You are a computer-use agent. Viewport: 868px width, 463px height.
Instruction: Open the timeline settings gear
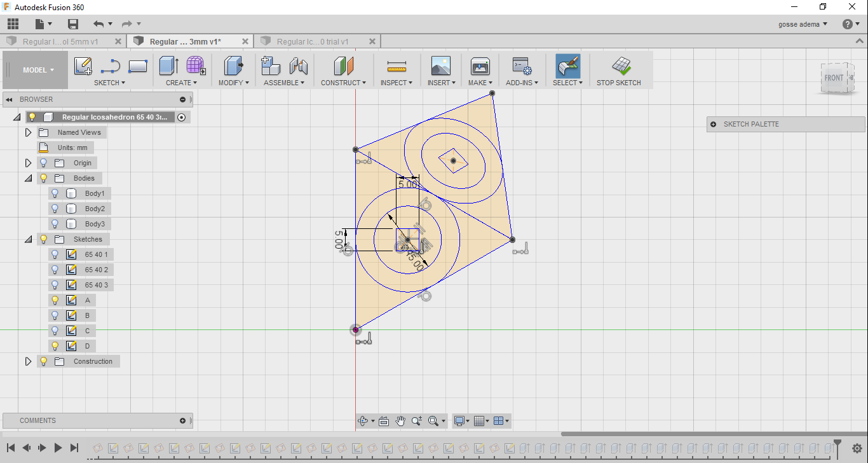(x=857, y=448)
